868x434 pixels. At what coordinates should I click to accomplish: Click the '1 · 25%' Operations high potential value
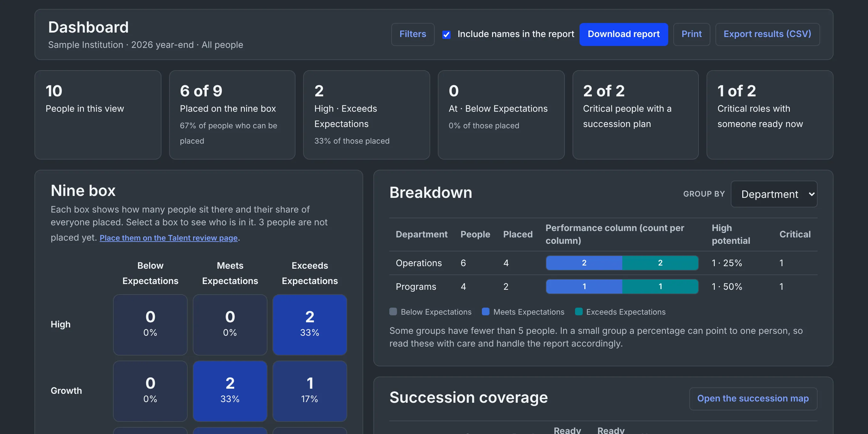click(727, 263)
